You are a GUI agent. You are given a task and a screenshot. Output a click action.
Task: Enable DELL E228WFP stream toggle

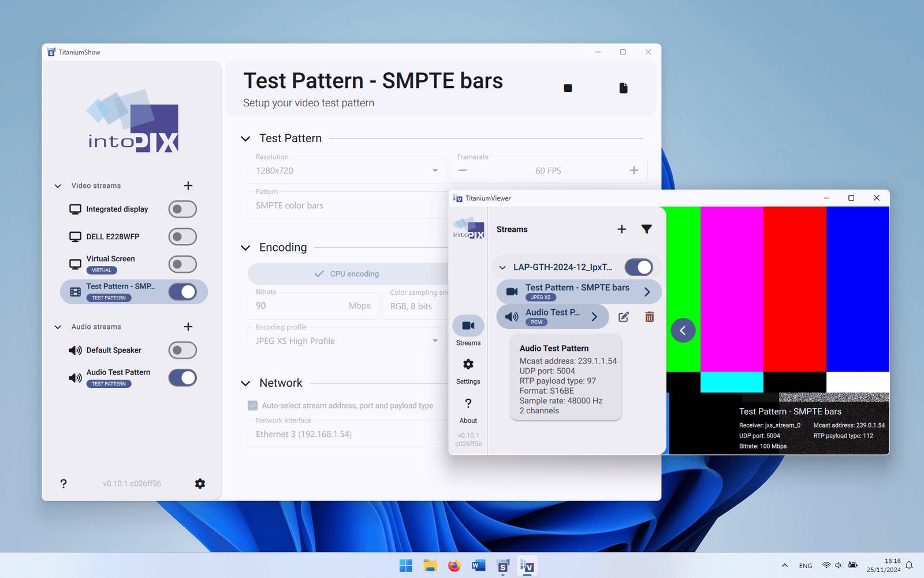(x=182, y=236)
